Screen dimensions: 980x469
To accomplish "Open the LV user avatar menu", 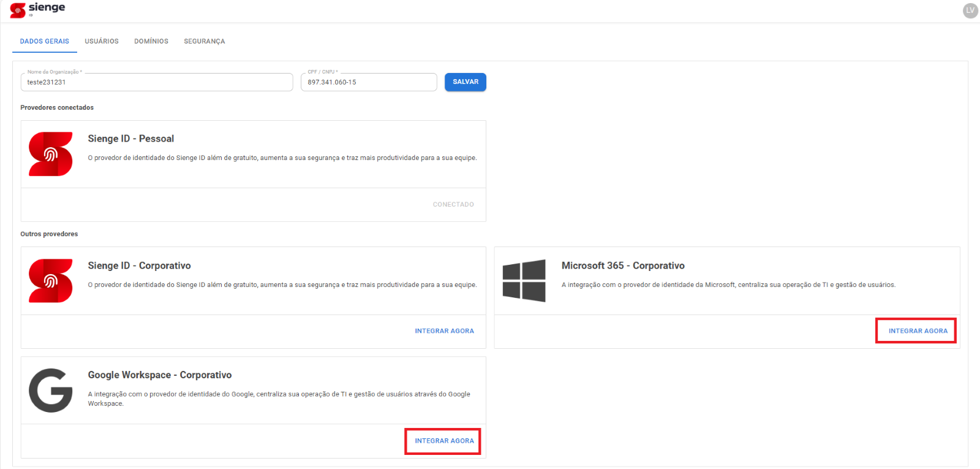I will [x=970, y=10].
